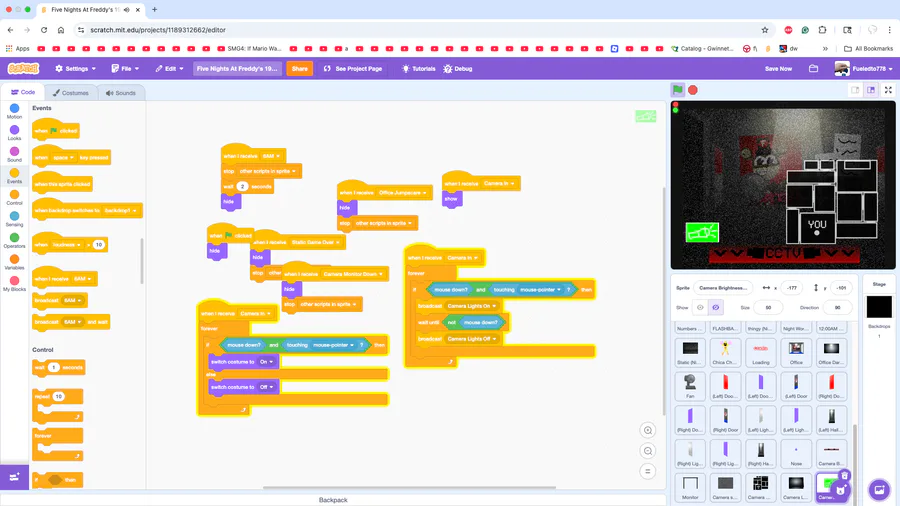Open costume On dropdown in switch costume block
Image resolution: width=900 pixels, height=506 pixels.
(266, 362)
